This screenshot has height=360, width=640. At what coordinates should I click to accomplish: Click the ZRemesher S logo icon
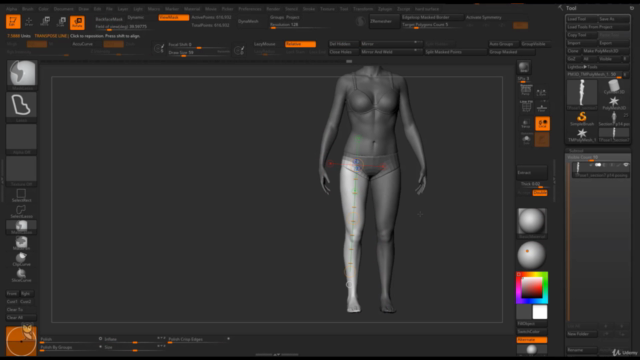pos(360,22)
